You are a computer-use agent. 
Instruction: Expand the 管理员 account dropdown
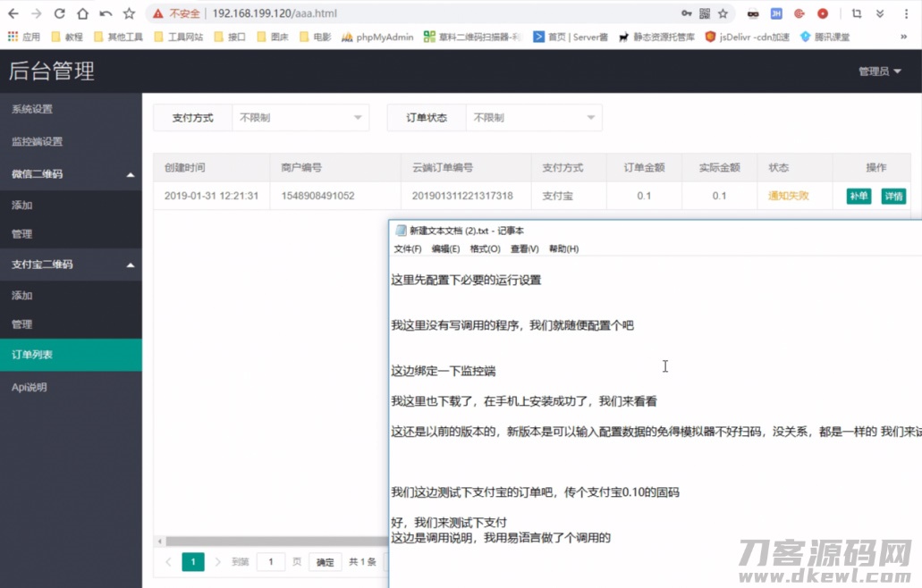(x=879, y=70)
